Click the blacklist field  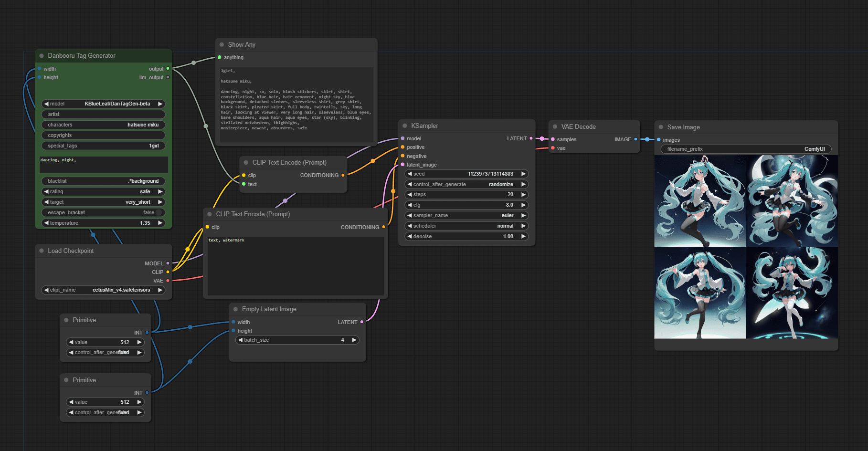click(x=103, y=181)
